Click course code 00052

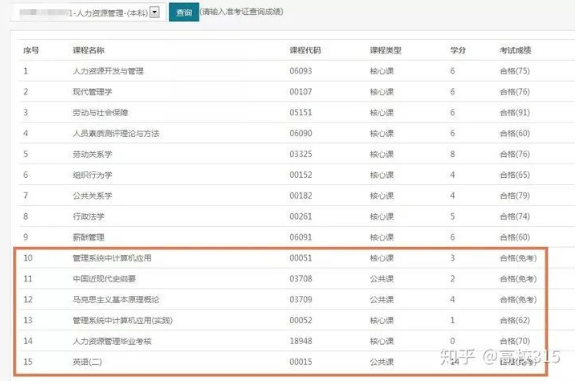click(x=301, y=320)
